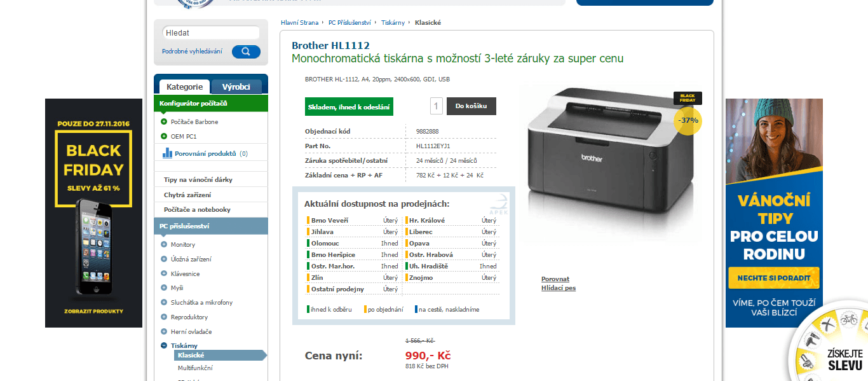Click part number HL1112EYJ1 value
This screenshot has height=381, width=868.
click(433, 146)
